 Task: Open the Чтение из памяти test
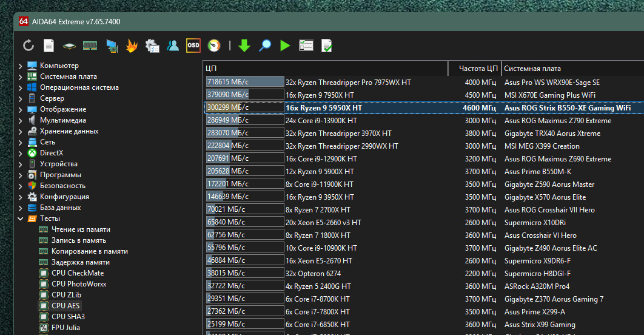(81, 229)
